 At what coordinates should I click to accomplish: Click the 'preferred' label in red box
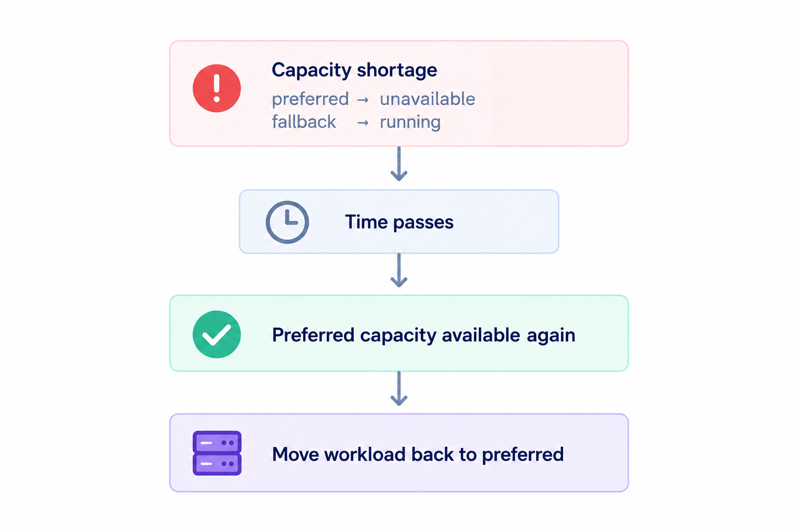[310, 99]
